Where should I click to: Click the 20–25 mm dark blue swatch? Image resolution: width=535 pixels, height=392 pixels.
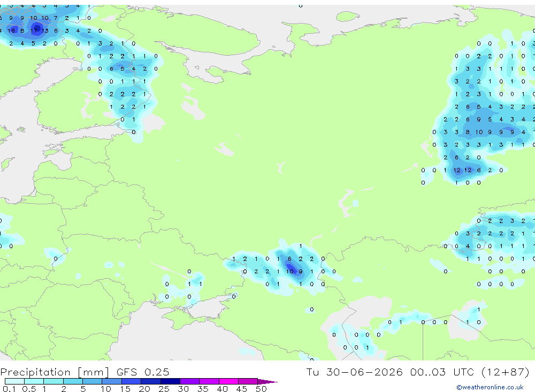coord(150,381)
